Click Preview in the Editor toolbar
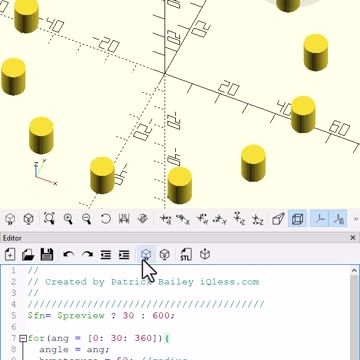Screen dimensions: 360x360 point(146,255)
